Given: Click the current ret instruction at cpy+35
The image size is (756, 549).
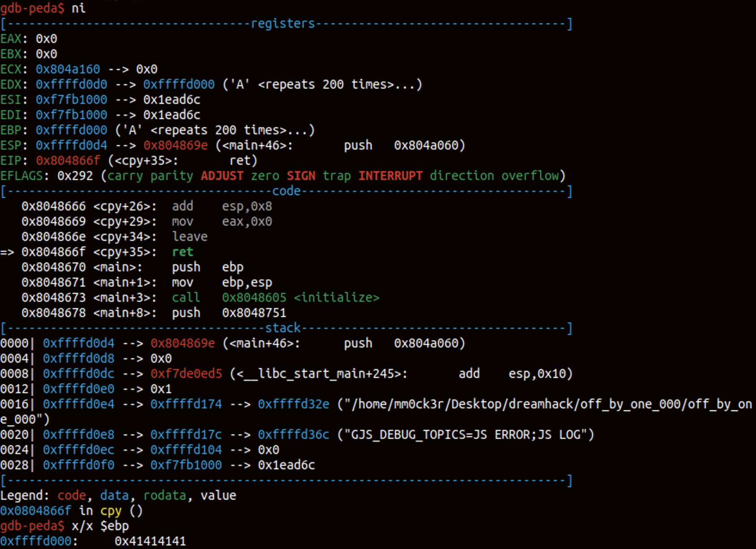Looking at the screenshot, I should (x=183, y=252).
